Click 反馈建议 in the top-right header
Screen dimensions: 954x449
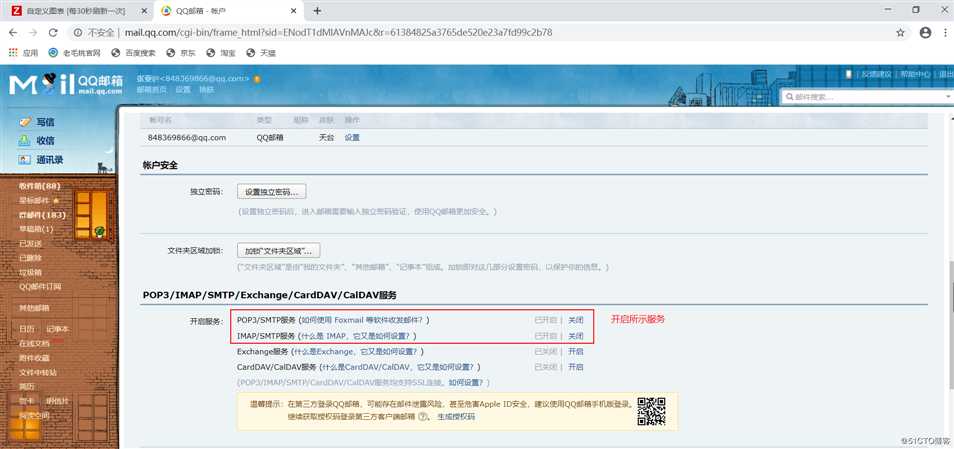click(876, 74)
